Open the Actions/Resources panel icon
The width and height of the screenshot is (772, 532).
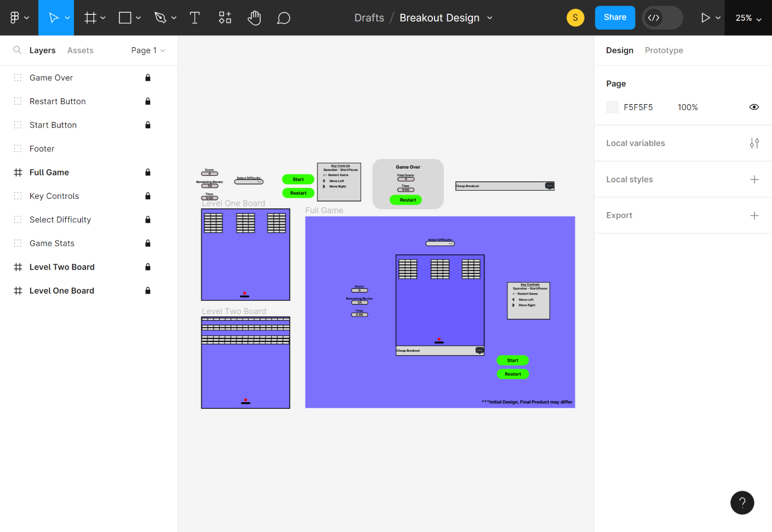pos(224,17)
